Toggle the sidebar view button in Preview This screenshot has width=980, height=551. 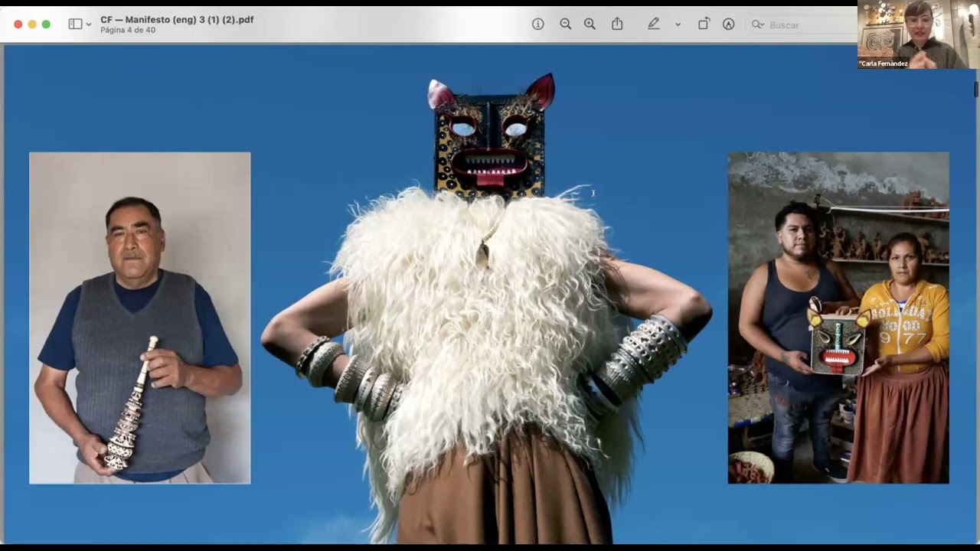(75, 24)
